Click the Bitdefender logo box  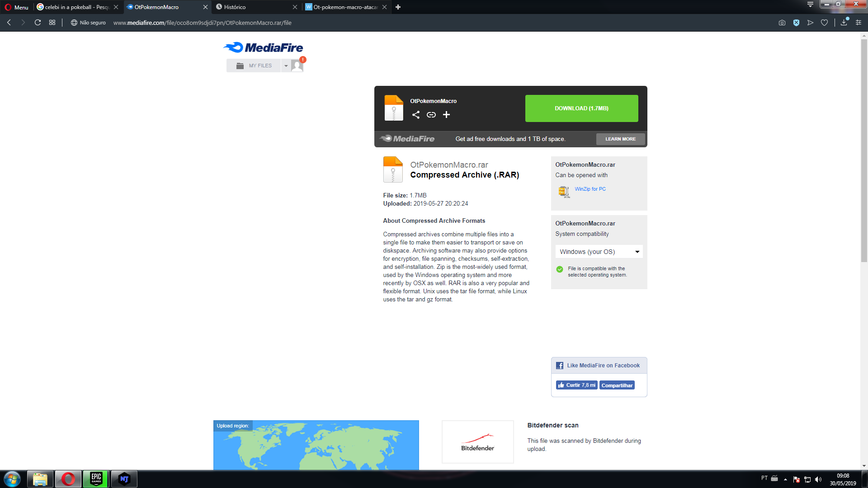(477, 442)
